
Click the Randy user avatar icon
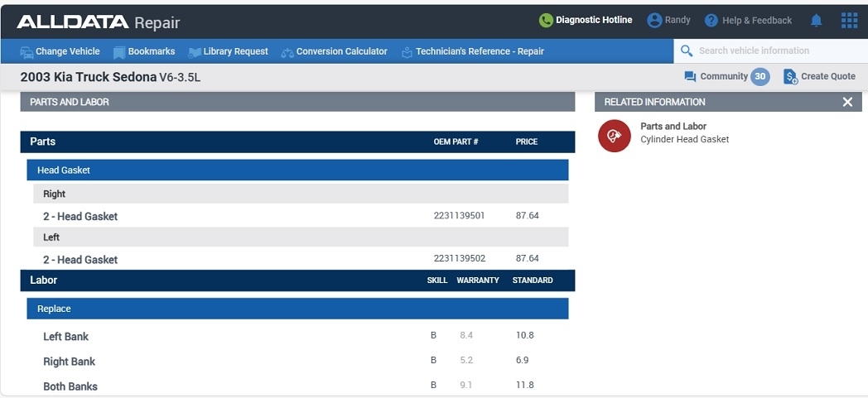tap(655, 21)
